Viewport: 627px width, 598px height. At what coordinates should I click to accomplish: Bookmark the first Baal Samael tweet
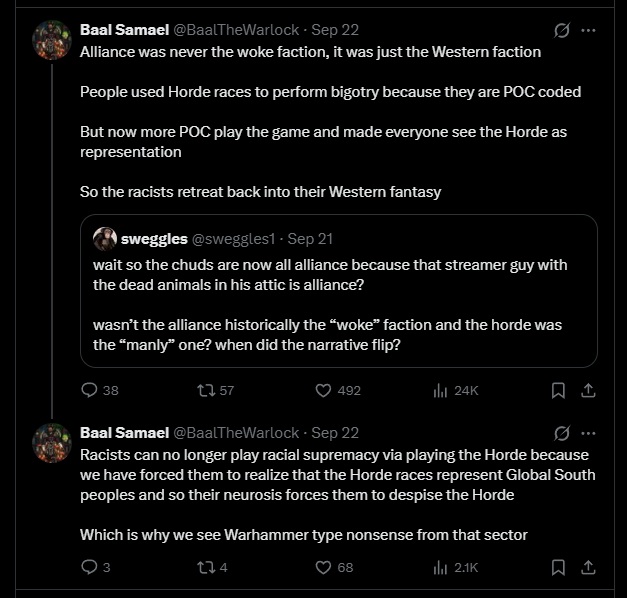558,390
